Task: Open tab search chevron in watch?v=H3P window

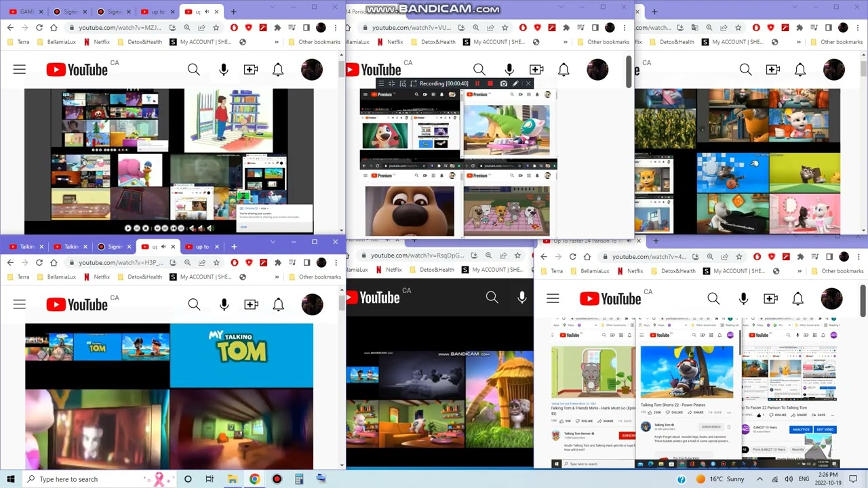Action: [x=273, y=241]
